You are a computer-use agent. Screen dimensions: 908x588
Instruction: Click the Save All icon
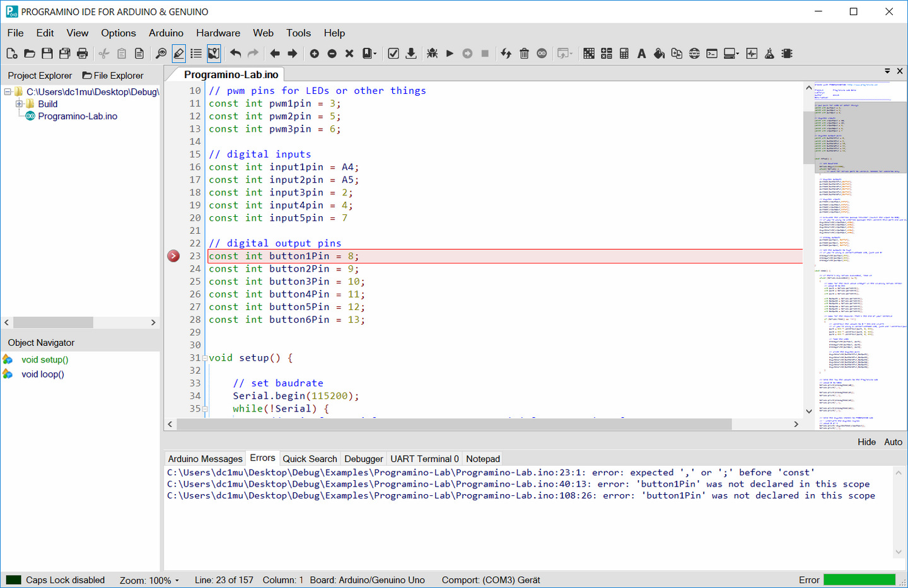tap(65, 54)
